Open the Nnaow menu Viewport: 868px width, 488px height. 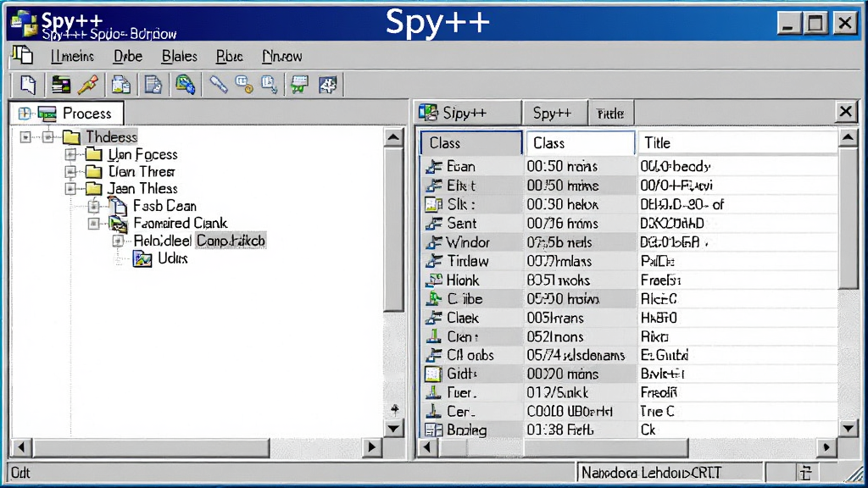point(282,57)
